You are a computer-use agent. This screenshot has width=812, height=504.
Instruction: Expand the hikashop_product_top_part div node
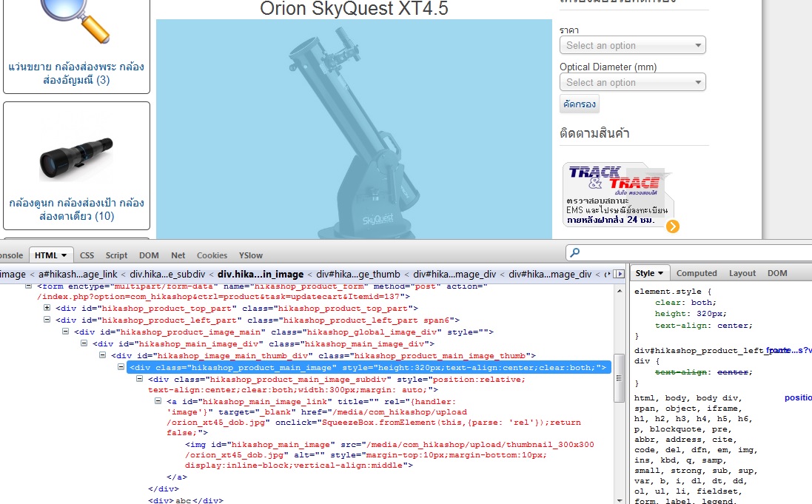pos(47,308)
